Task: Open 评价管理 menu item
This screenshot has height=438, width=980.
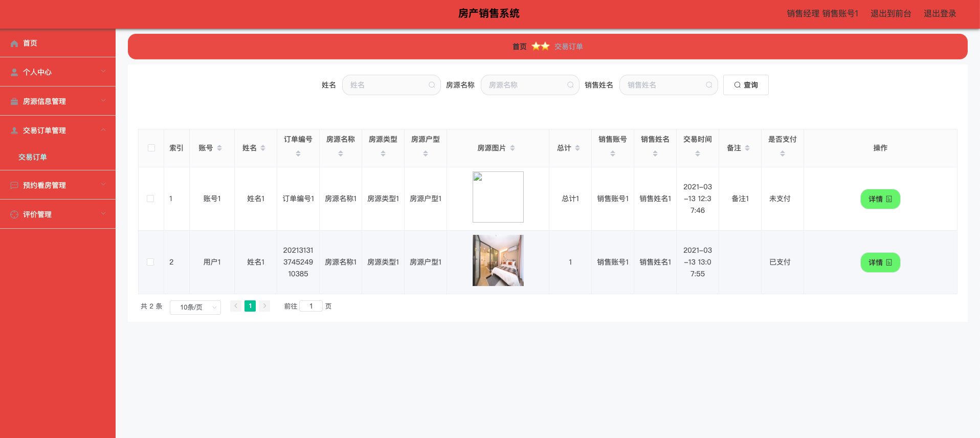Action: (58, 214)
